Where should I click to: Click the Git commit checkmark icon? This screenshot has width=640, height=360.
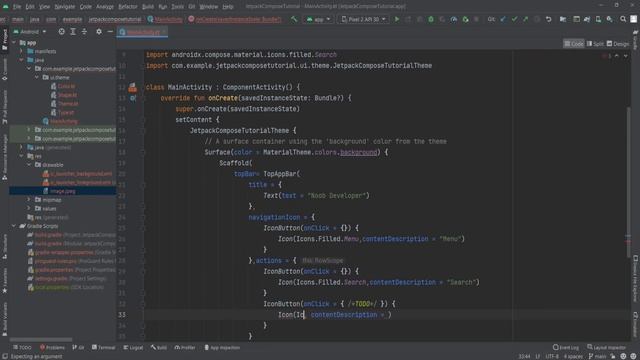[x=514, y=19]
